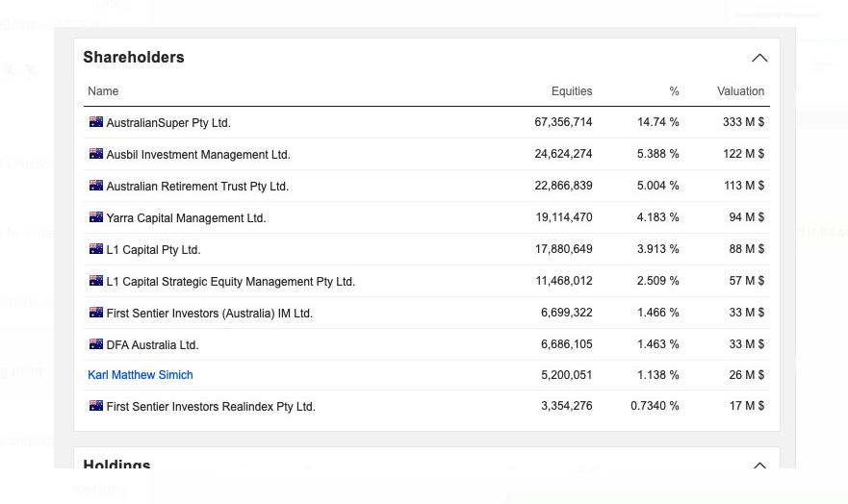The width and height of the screenshot is (848, 504).
Task: Select AustralianSuper Pty Ltd. name
Action: [168, 123]
